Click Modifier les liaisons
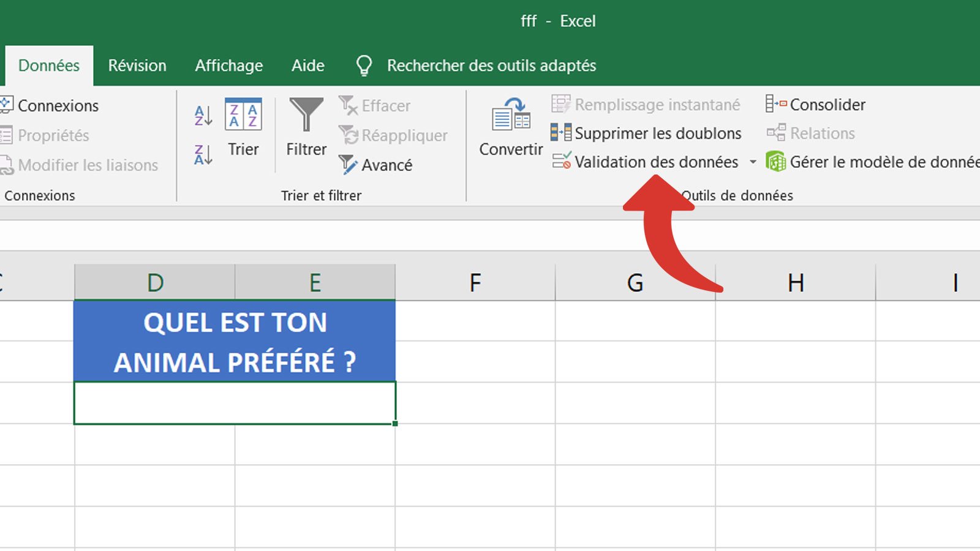 [x=79, y=165]
